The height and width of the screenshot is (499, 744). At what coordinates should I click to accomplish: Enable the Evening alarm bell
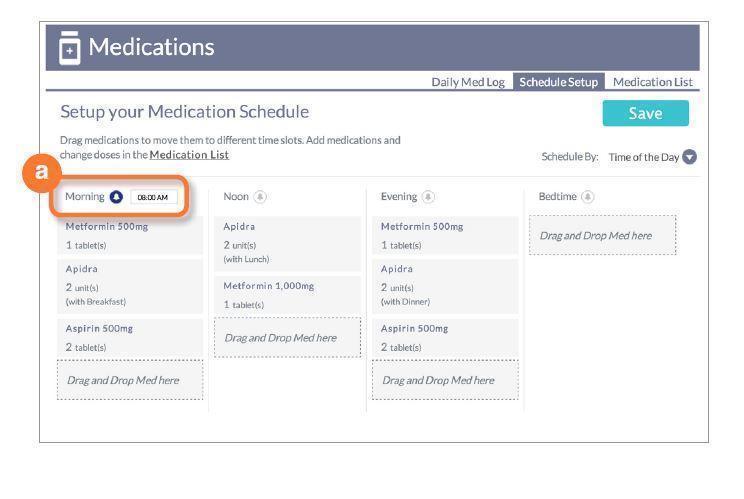click(x=429, y=197)
